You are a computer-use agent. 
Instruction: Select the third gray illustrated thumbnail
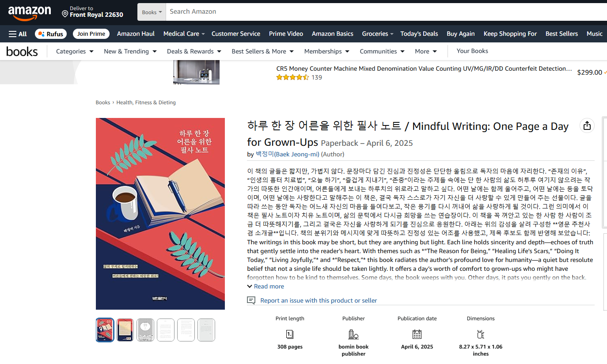tap(145, 330)
